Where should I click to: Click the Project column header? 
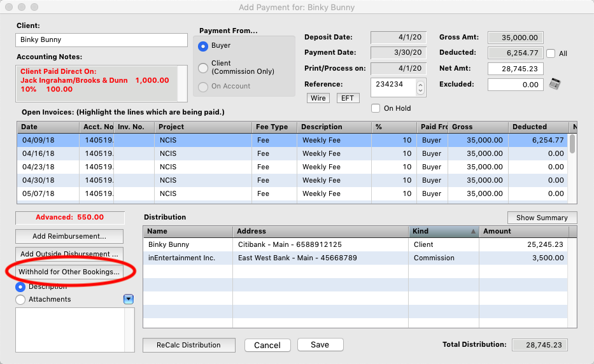click(204, 127)
